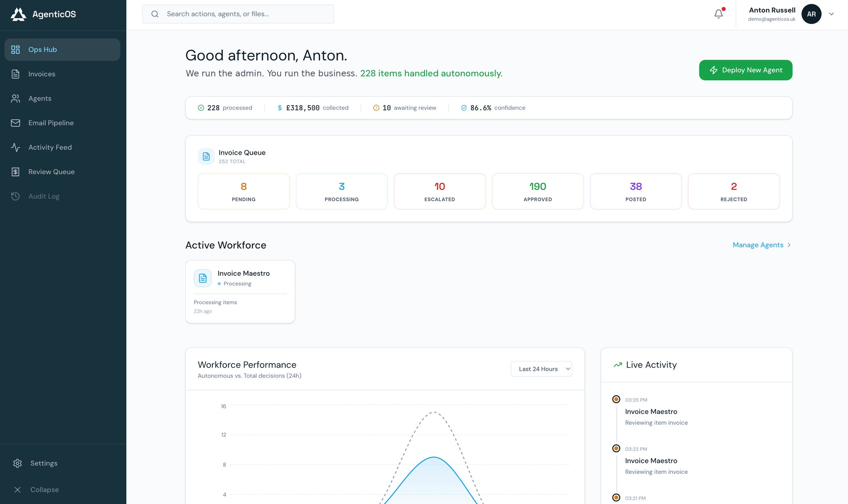This screenshot has height=504, width=848.
Task: Open the Invoice Maestro workforce card
Action: pyautogui.click(x=240, y=292)
